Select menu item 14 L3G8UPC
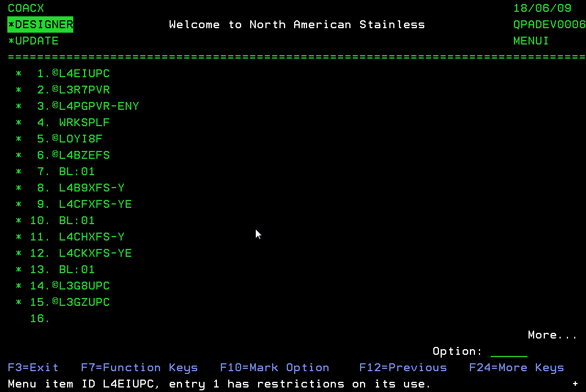 click(x=84, y=286)
